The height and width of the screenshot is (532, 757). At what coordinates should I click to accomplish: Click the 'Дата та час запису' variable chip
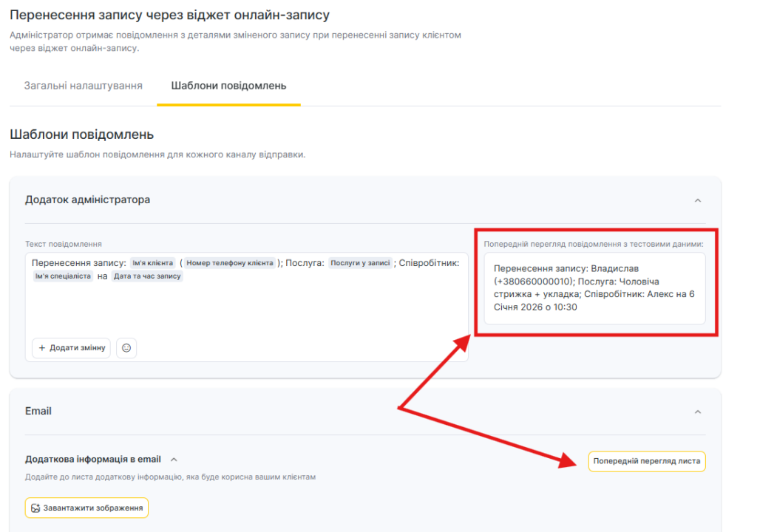[147, 276]
